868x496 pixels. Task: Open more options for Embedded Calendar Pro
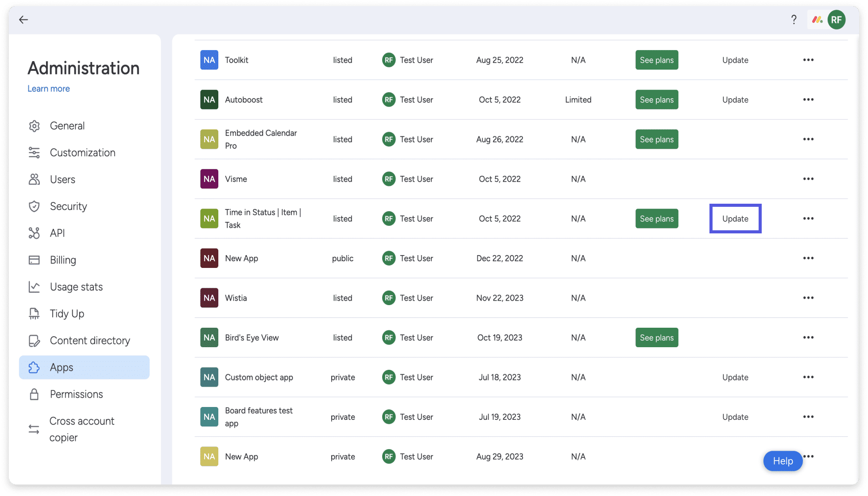pyautogui.click(x=808, y=139)
